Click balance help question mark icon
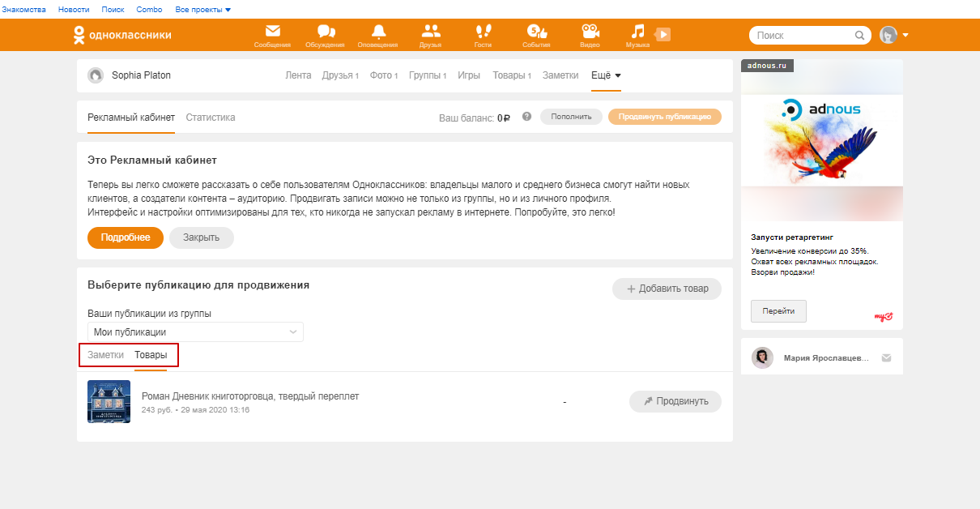Screen dimensions: 980x509 [x=526, y=117]
